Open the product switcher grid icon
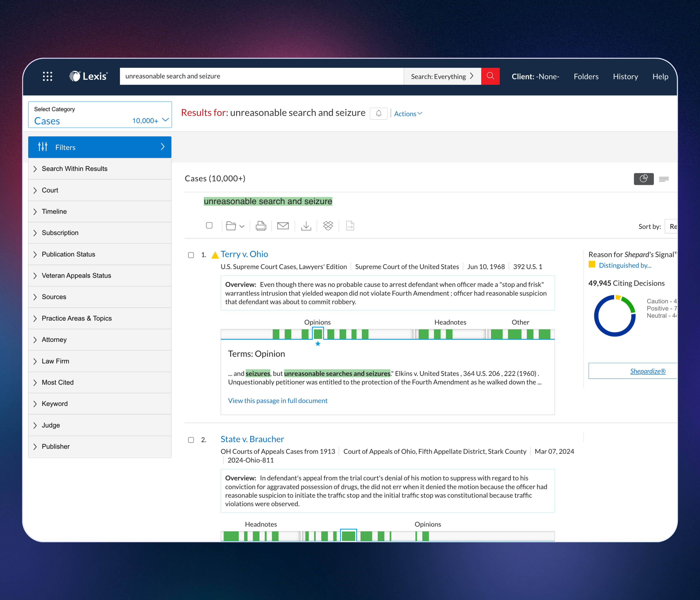Screen dimensions: 700x600 click(x=47, y=76)
